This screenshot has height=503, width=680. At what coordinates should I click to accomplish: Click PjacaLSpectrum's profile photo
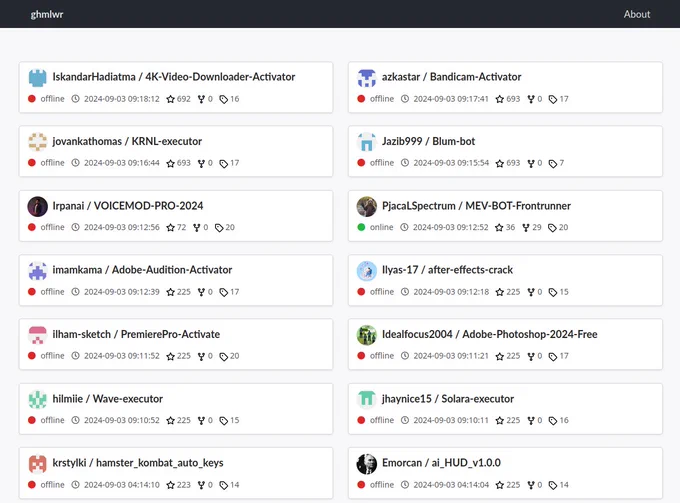367,206
